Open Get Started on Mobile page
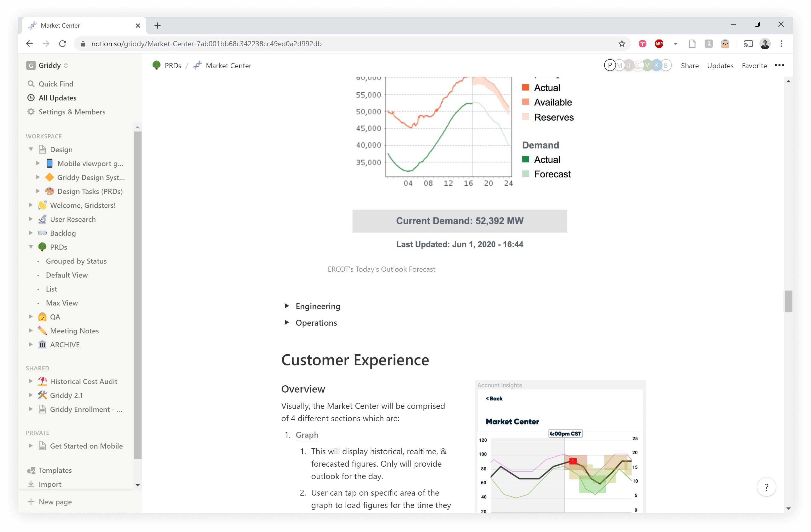Viewport: 811px width, 532px height. click(86, 446)
